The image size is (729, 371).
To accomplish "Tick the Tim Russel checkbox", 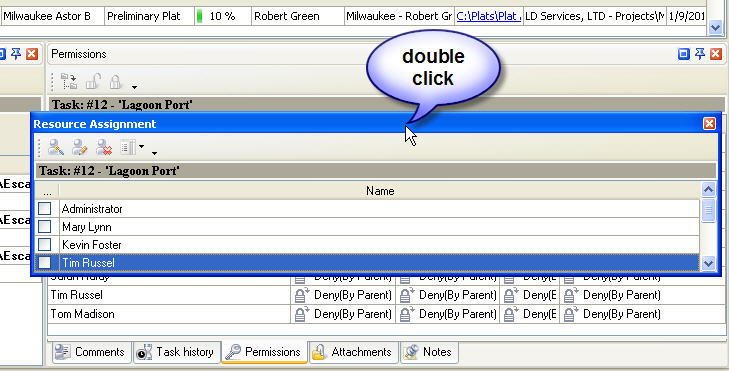I will point(45,262).
